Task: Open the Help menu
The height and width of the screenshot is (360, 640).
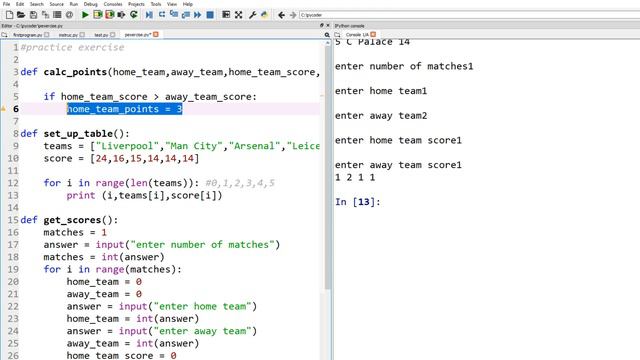Action: pyautogui.click(x=188, y=4)
